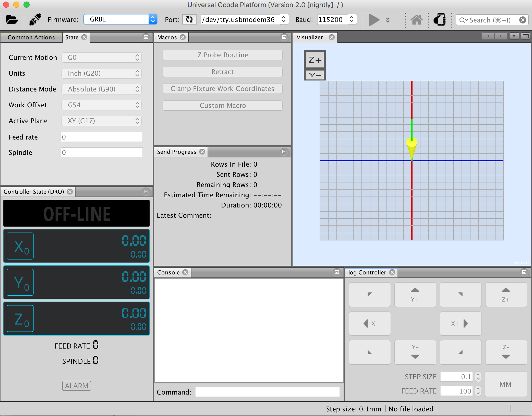Open the mobile pendant view
532x416 pixels.
point(440,19)
